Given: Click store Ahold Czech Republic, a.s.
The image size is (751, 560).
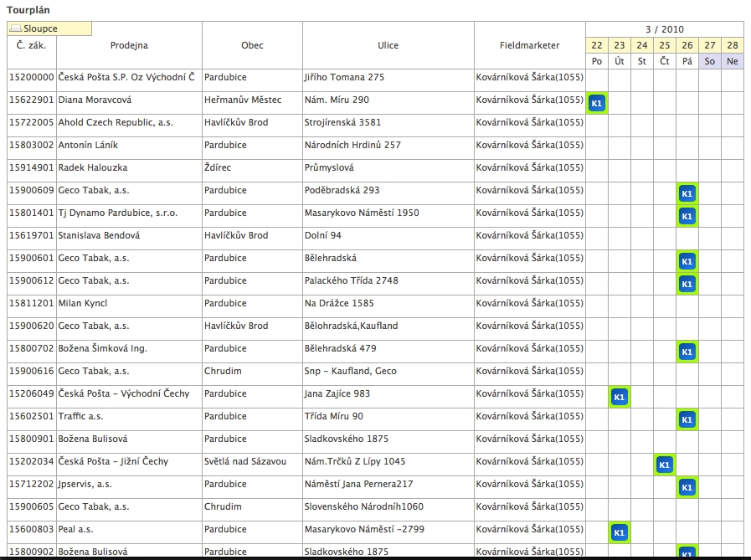Looking at the screenshot, I should click(116, 122).
